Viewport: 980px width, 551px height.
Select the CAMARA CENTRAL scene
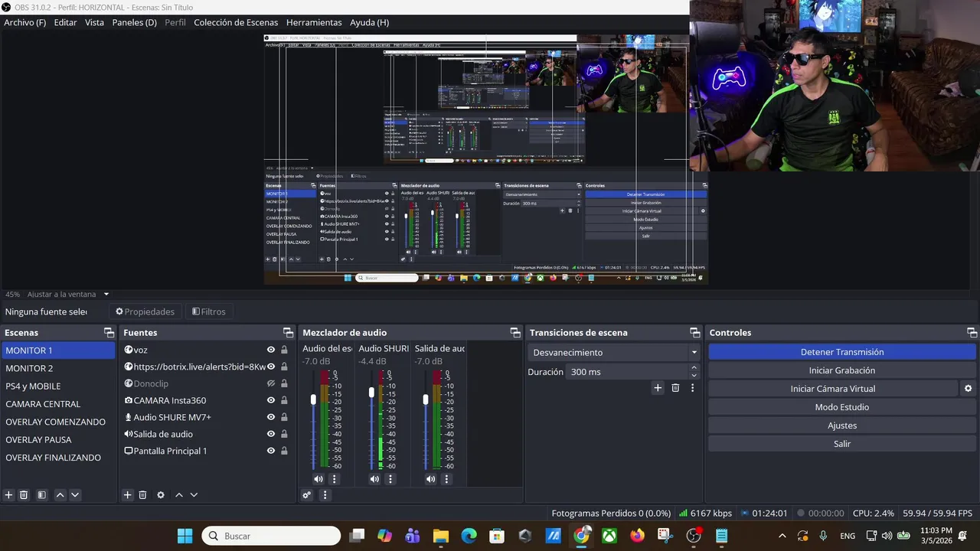tap(59, 404)
